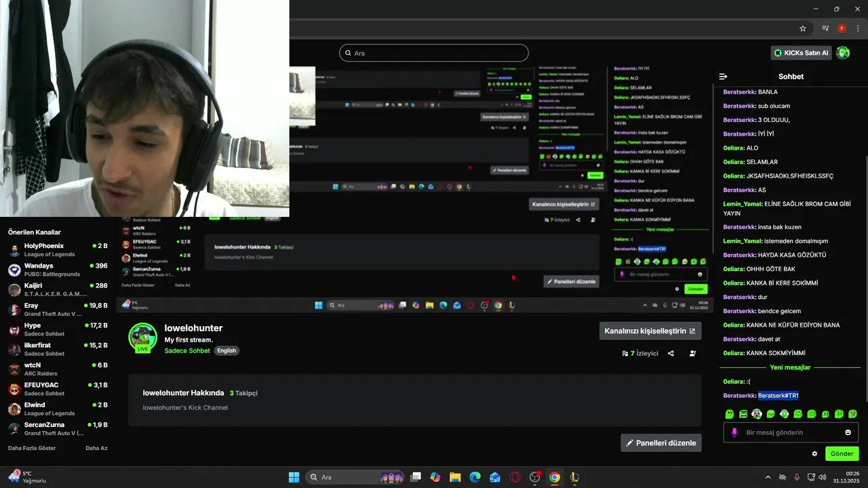This screenshot has width=868, height=488.
Task: Click the user icon right of share
Action: pyautogui.click(x=692, y=353)
